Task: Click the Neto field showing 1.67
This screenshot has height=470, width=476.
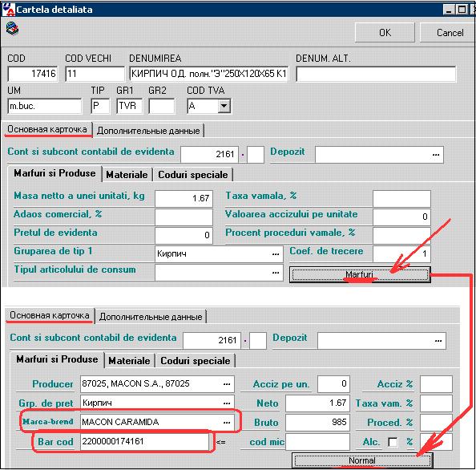Action: (x=317, y=403)
